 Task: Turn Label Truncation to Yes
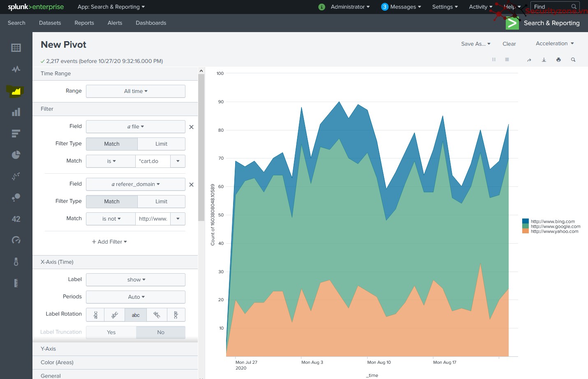111,332
